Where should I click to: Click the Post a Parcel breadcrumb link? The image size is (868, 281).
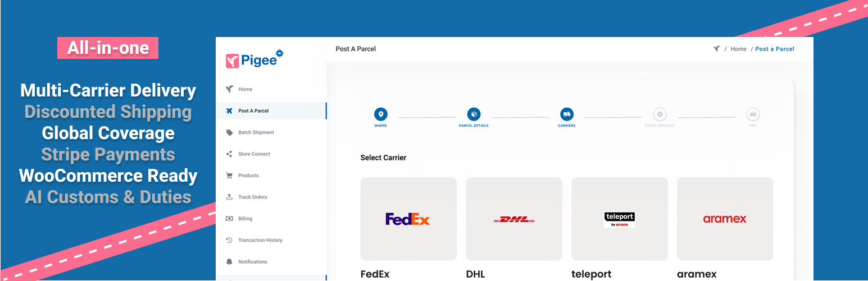pyautogui.click(x=775, y=49)
